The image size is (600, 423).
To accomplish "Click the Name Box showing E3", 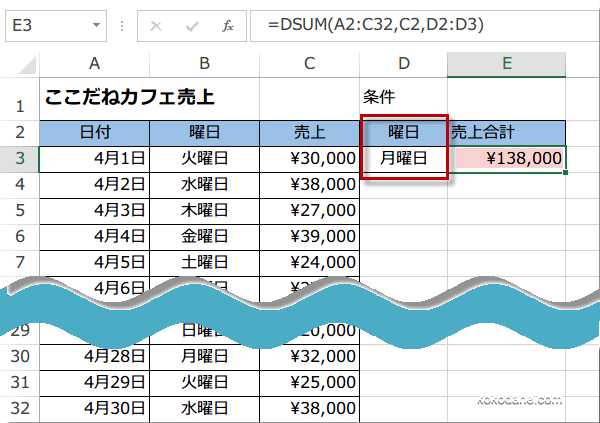I will [x=56, y=26].
